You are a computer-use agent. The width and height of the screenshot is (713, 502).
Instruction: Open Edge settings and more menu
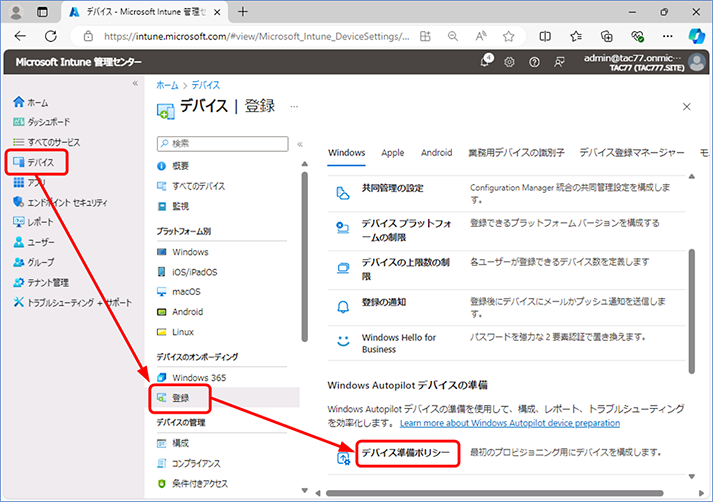pos(668,36)
